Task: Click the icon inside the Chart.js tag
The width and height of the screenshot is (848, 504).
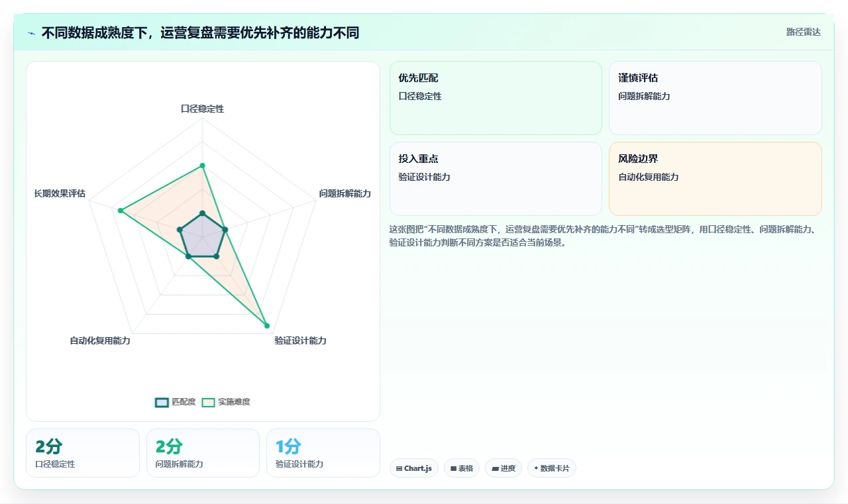Action: [399, 468]
